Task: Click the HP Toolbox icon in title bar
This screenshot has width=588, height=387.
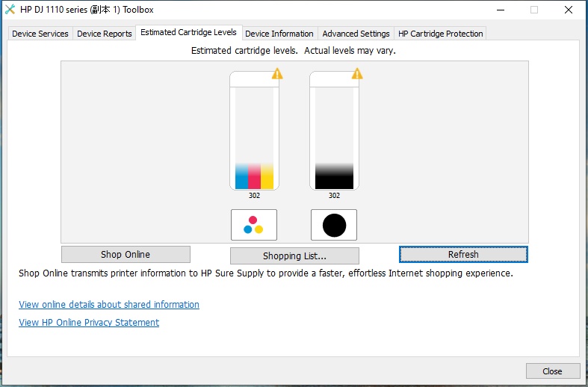Action: [10, 10]
